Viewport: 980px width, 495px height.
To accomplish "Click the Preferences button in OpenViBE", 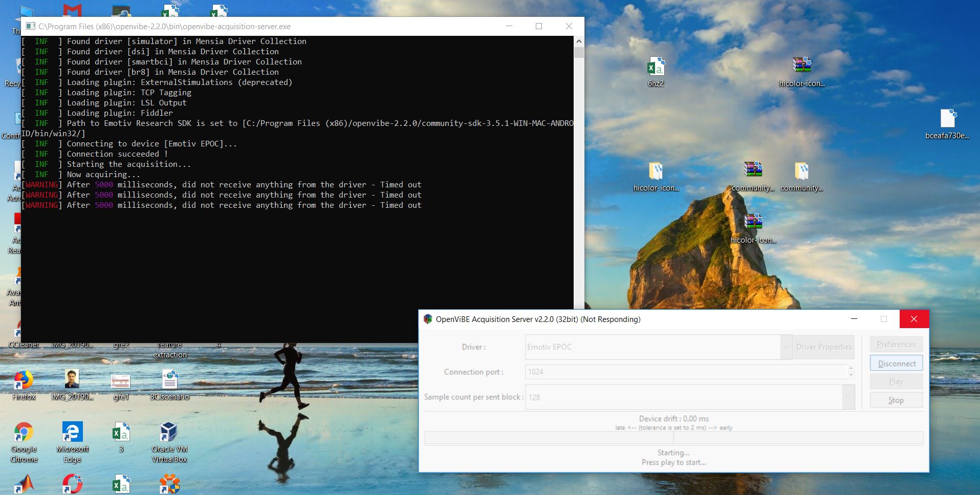I will tap(897, 345).
